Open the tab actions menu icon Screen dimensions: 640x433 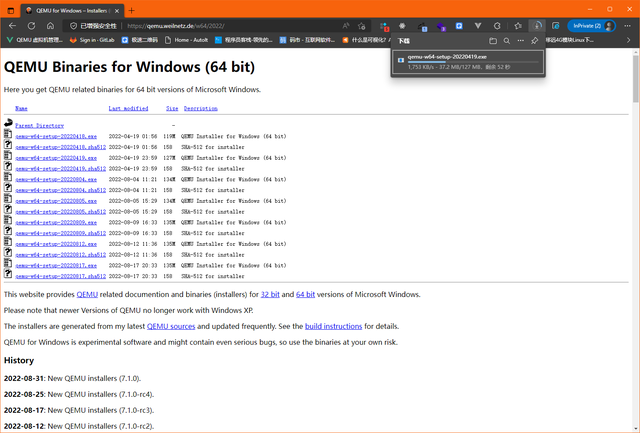tap(11, 11)
